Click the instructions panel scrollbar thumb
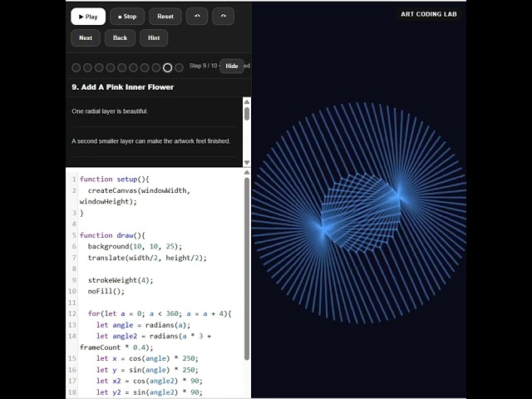This screenshot has width=532, height=399. click(247, 114)
